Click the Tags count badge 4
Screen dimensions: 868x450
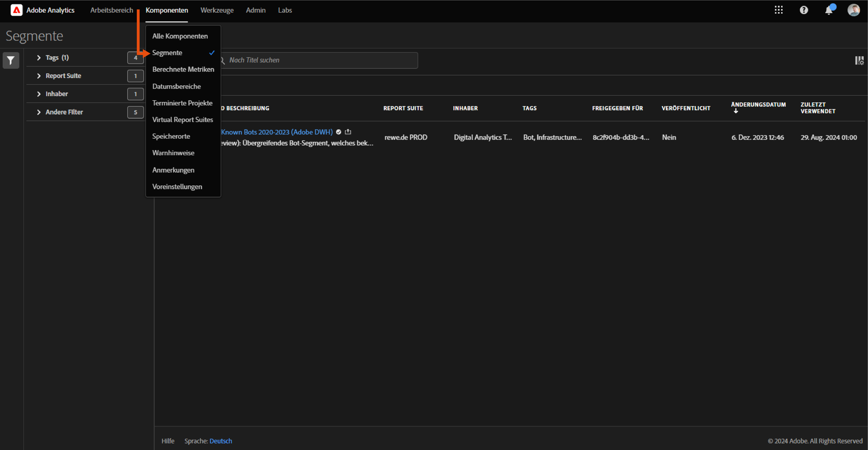pyautogui.click(x=135, y=58)
